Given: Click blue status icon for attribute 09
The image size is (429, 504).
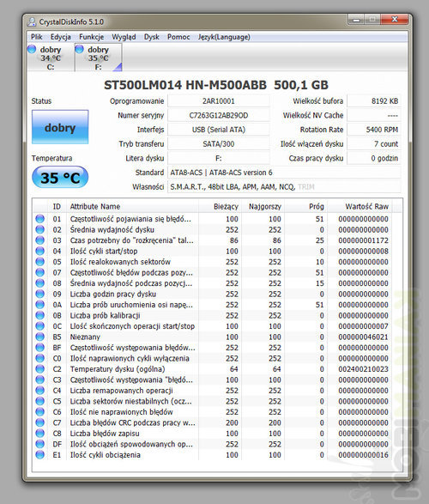Looking at the screenshot, I should pos(40,294).
